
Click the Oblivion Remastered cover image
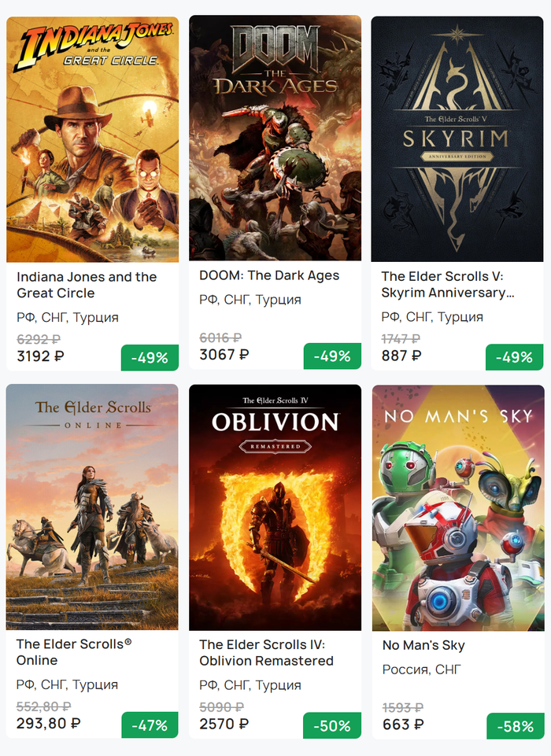(x=275, y=507)
